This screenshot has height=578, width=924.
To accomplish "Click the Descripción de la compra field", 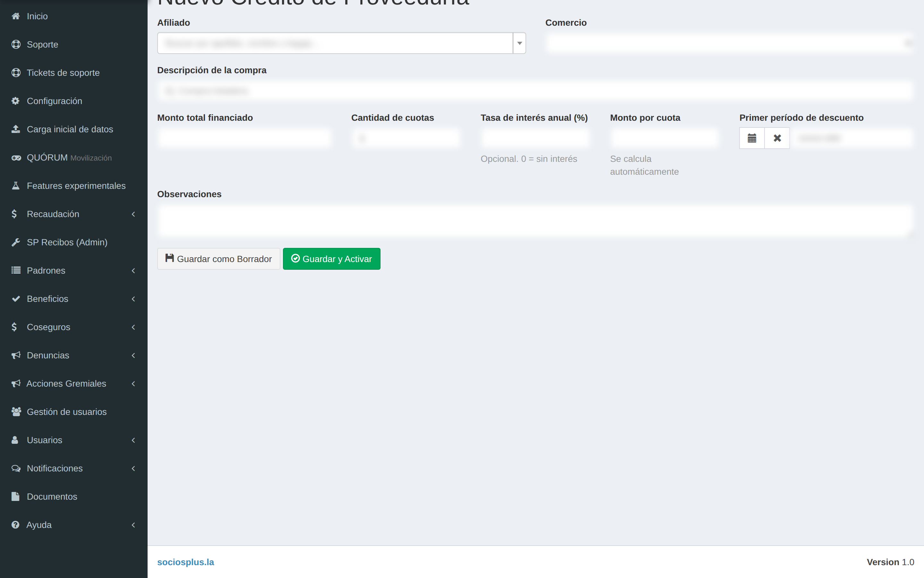I will [535, 91].
